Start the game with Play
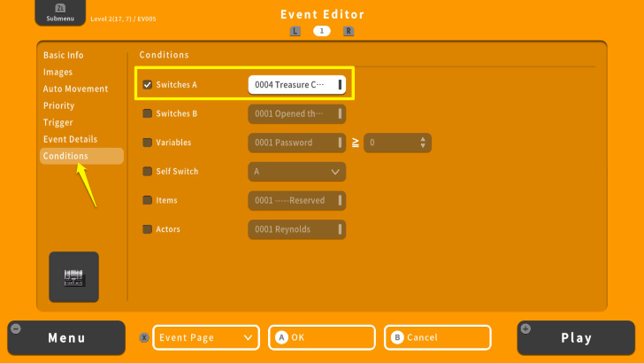Image resolution: width=644 pixels, height=363 pixels. click(x=576, y=338)
